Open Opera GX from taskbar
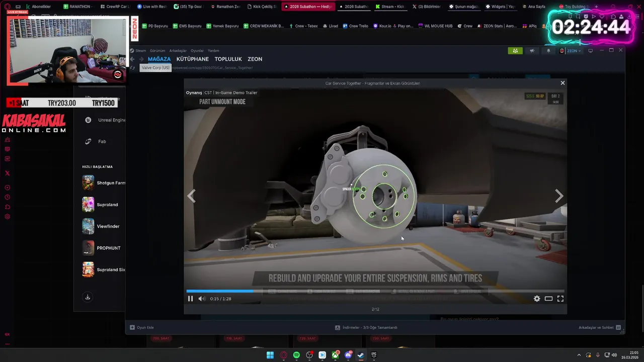Image resolution: width=644 pixels, height=362 pixels. point(283,355)
